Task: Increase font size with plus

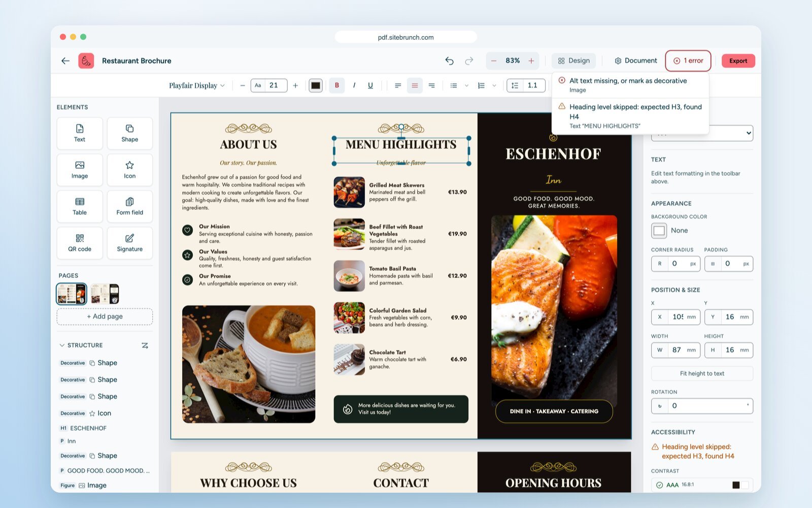Action: coord(295,85)
